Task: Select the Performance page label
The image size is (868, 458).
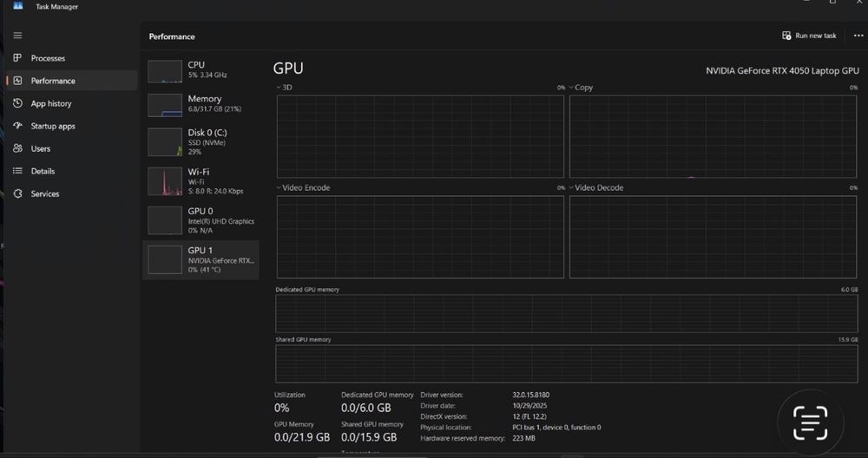Action: click(53, 81)
